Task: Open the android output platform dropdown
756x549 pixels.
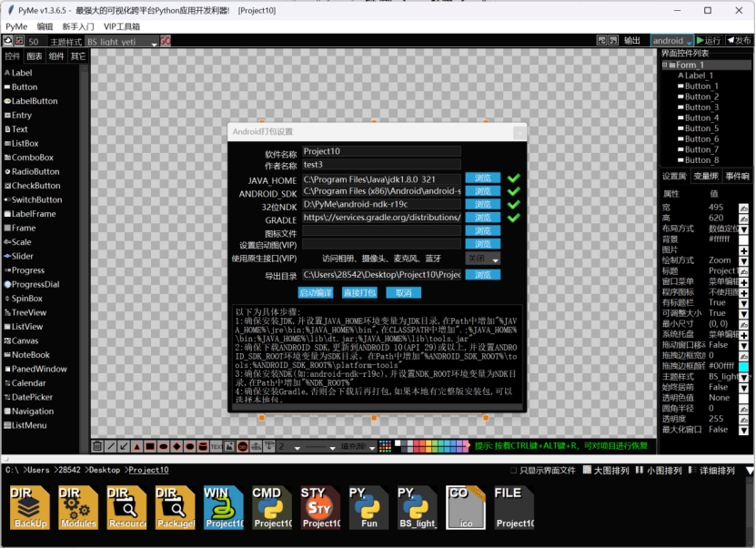Action: (x=671, y=41)
